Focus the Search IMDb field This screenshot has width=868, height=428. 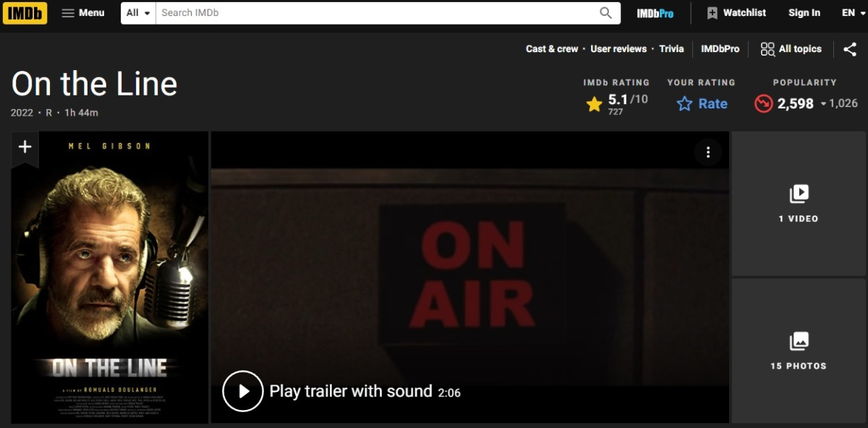pos(375,13)
